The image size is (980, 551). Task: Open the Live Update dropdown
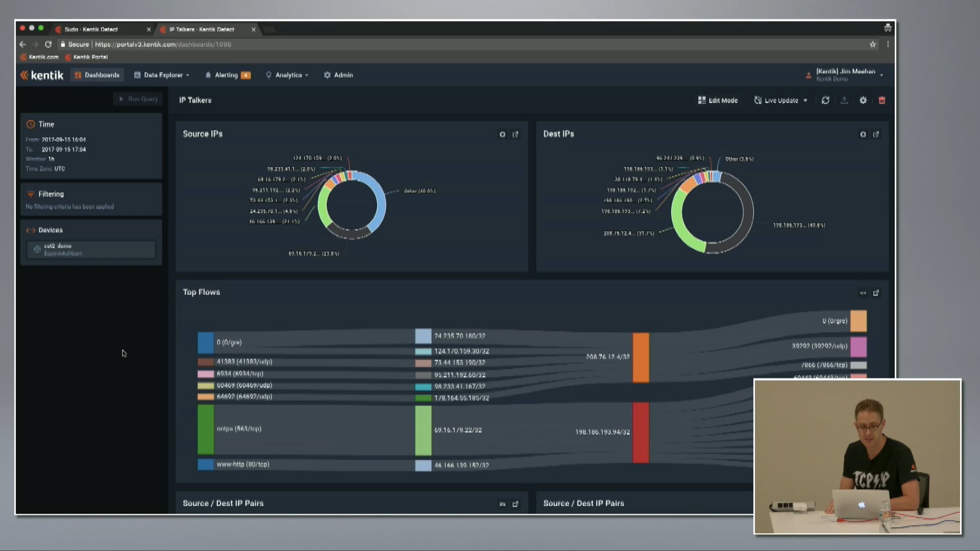click(781, 100)
